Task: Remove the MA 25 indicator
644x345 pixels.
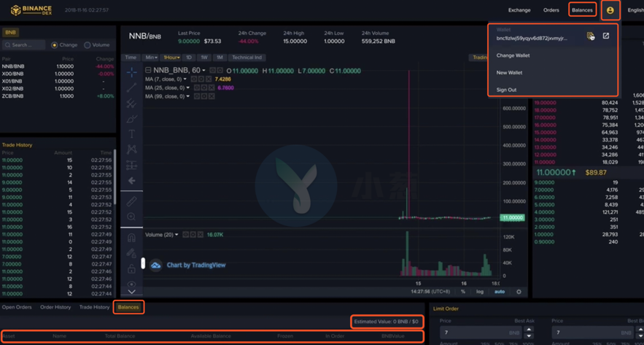Action: click(212, 88)
